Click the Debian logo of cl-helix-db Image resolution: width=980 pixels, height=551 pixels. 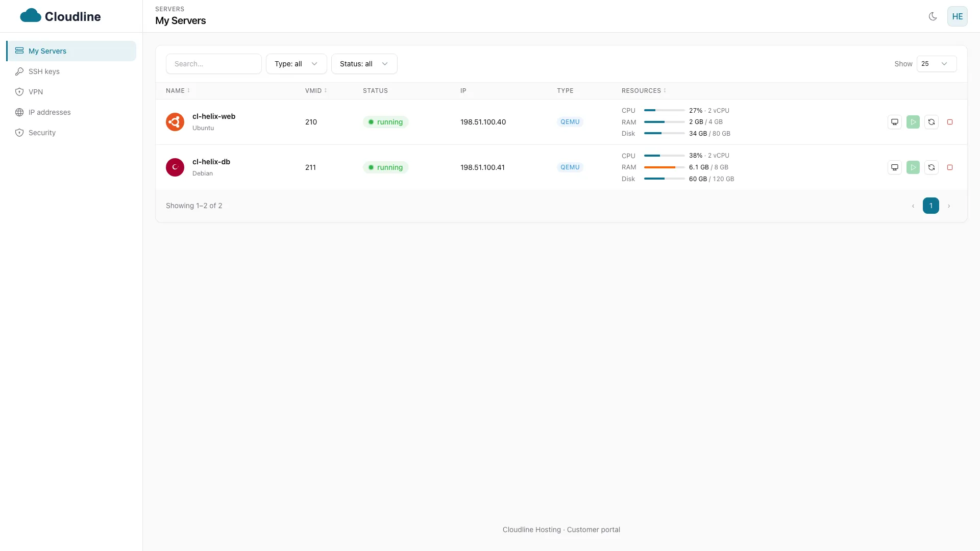[x=175, y=167]
